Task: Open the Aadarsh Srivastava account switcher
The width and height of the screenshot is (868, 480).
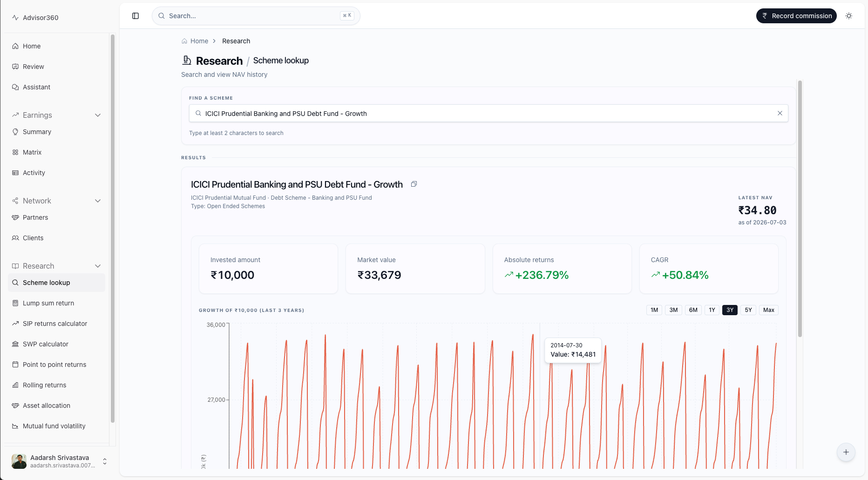Action: (59, 461)
